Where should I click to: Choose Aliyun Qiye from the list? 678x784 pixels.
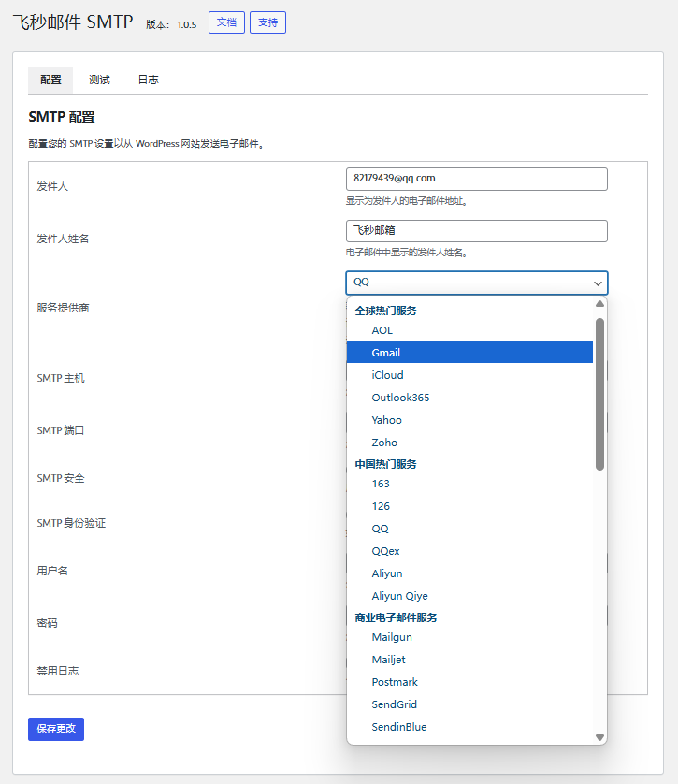point(469,596)
